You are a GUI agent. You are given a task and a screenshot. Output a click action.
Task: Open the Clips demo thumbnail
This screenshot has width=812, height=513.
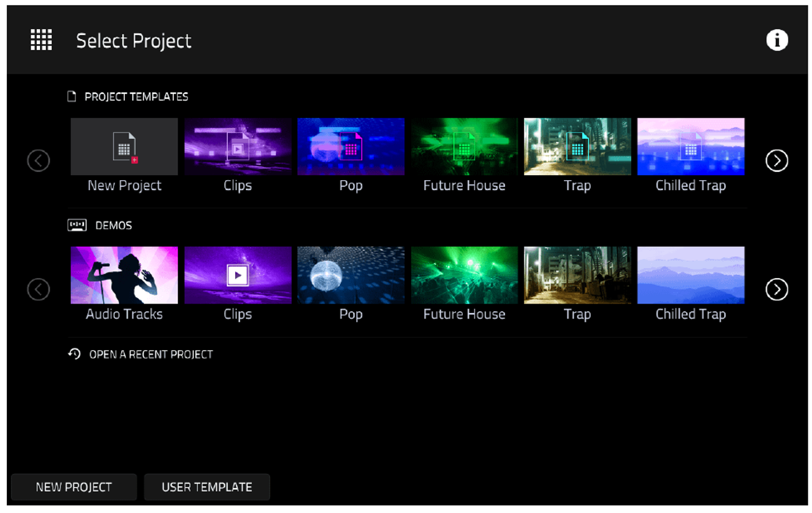click(x=238, y=276)
